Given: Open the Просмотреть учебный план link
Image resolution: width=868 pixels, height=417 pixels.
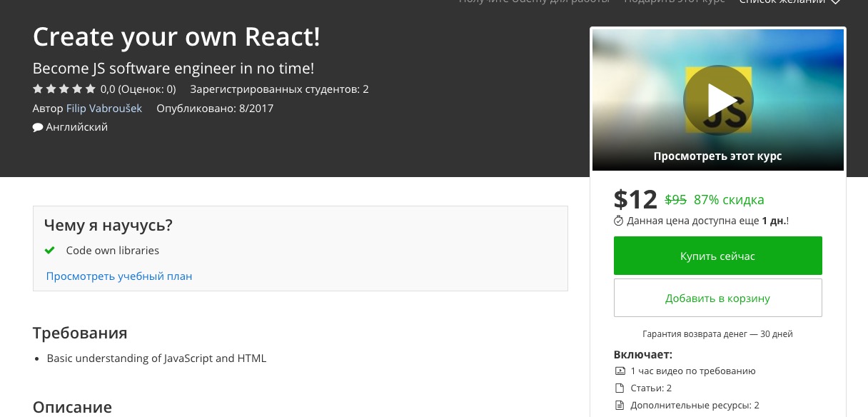Looking at the screenshot, I should click(x=119, y=276).
